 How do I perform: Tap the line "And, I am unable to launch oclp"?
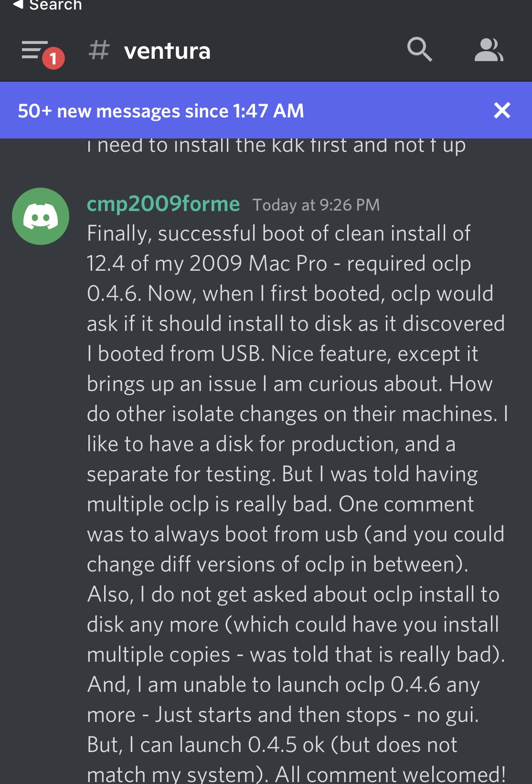(x=283, y=685)
